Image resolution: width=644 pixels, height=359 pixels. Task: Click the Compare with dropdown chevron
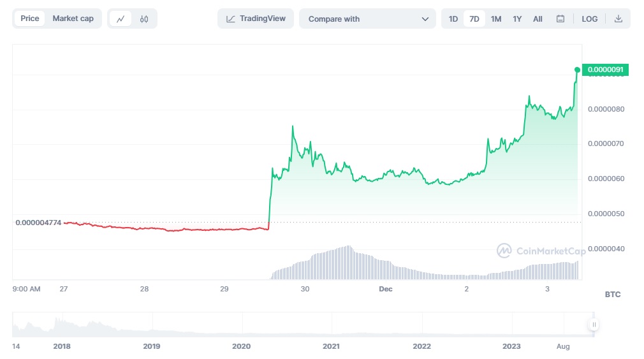coord(425,19)
